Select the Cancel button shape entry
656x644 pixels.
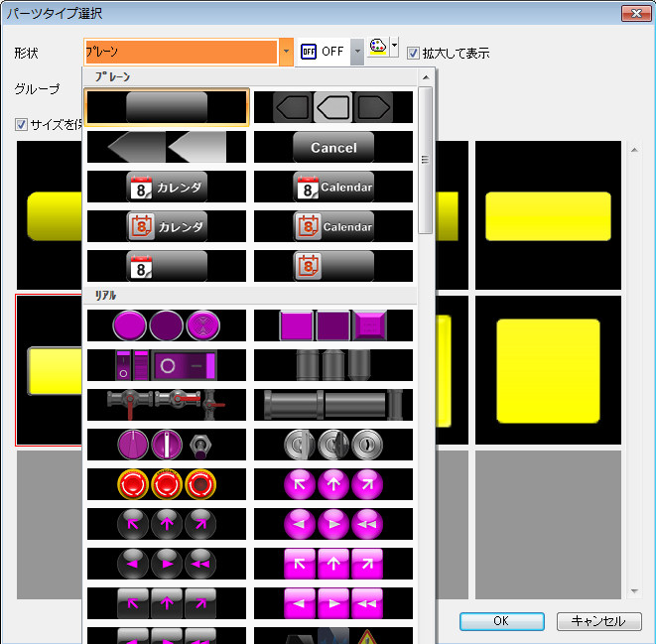click(x=333, y=147)
